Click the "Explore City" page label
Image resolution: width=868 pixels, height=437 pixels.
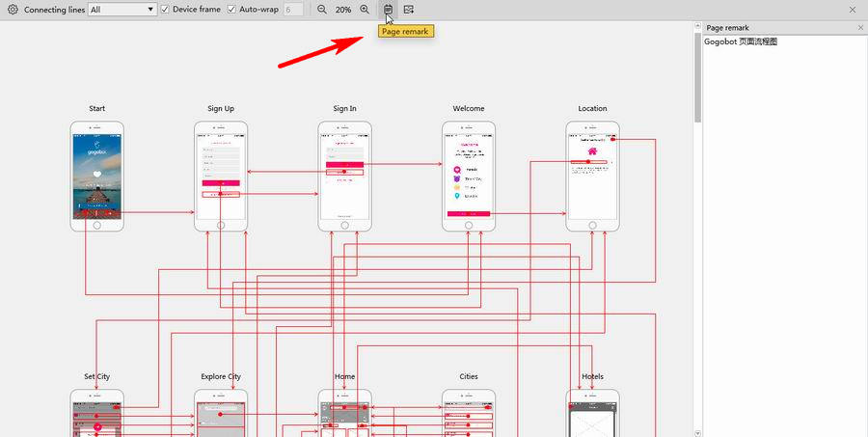tap(221, 376)
